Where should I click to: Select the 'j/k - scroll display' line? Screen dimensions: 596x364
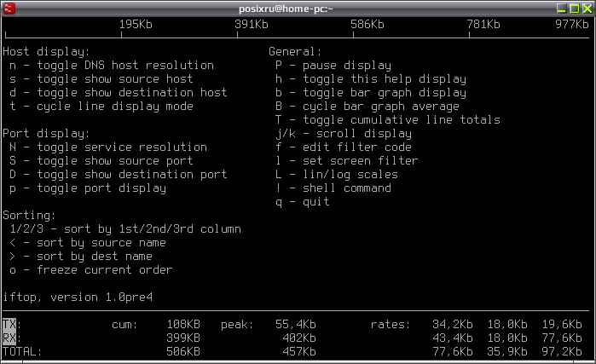(x=344, y=134)
